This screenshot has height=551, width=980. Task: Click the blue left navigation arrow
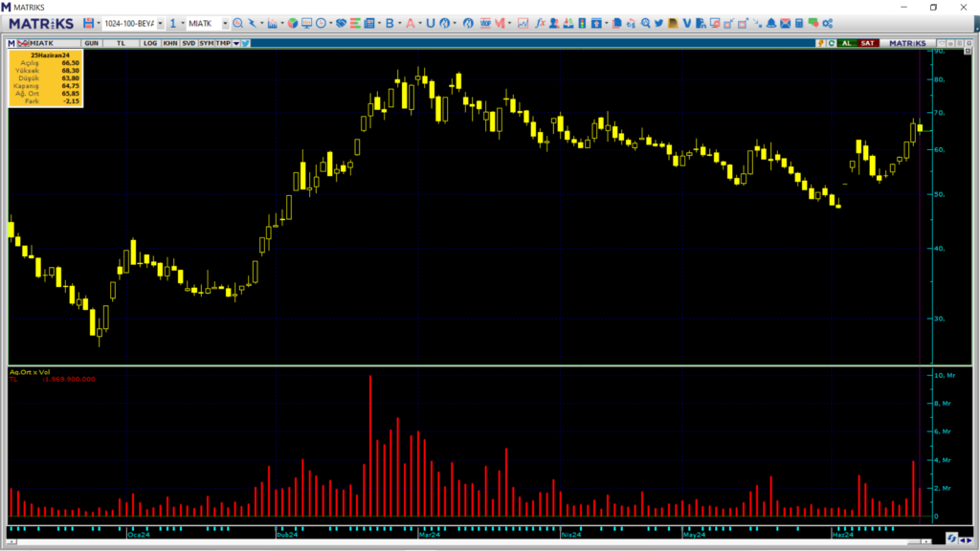[x=963, y=540]
